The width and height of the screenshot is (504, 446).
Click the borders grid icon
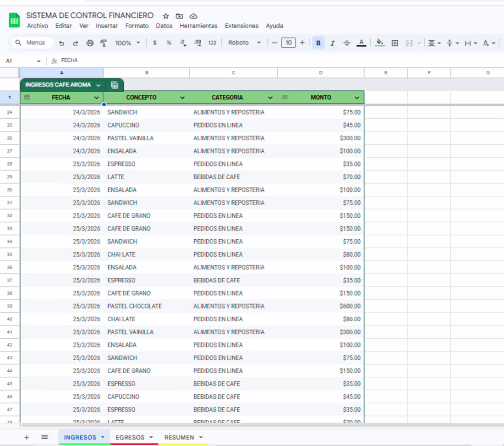394,43
